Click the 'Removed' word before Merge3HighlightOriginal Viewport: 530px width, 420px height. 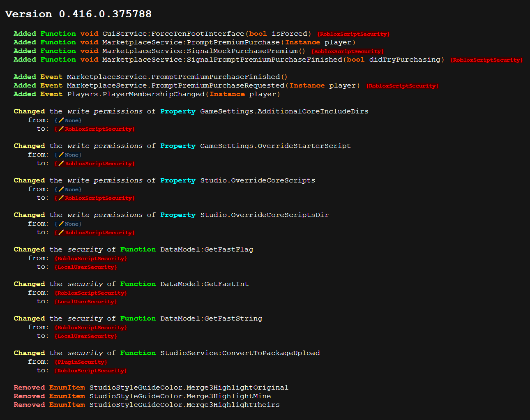[x=29, y=388]
